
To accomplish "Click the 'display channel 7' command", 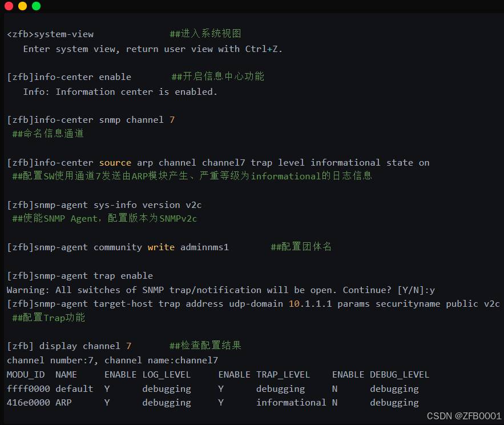I will pos(85,346).
